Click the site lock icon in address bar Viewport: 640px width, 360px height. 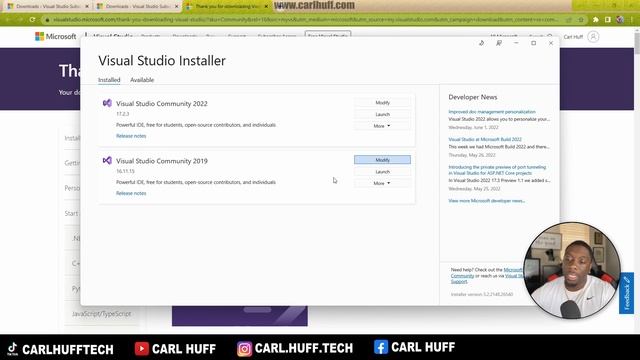click(x=48, y=20)
